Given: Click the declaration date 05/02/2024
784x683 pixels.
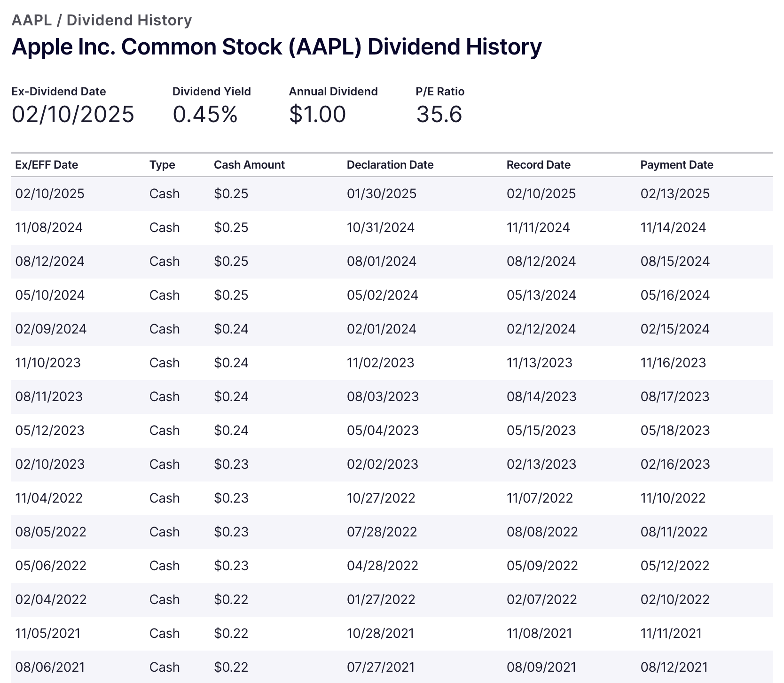Looking at the screenshot, I should (x=383, y=295).
